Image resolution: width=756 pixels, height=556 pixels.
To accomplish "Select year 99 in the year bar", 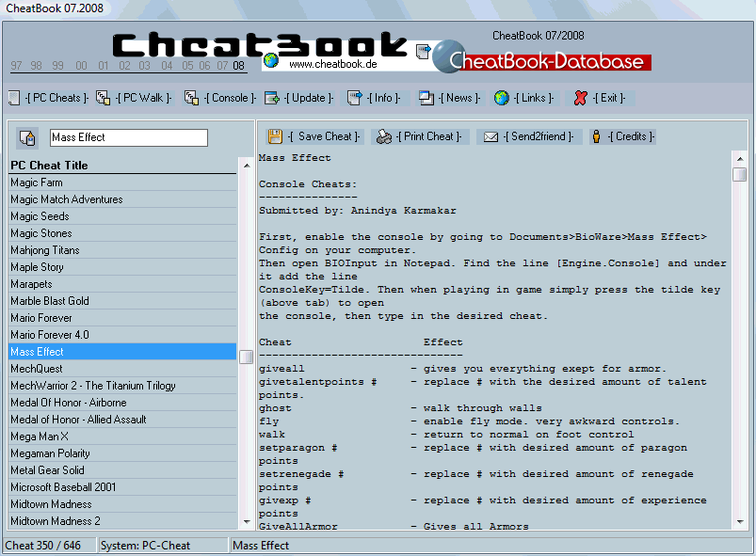I will [57, 66].
